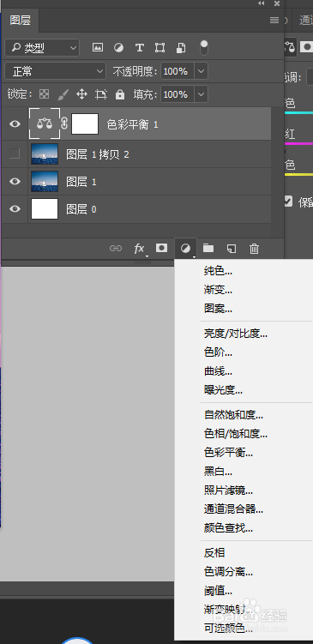This screenshot has width=313, height=644.
Task: Select the 图层 1 image thumbnail
Action: point(45,181)
